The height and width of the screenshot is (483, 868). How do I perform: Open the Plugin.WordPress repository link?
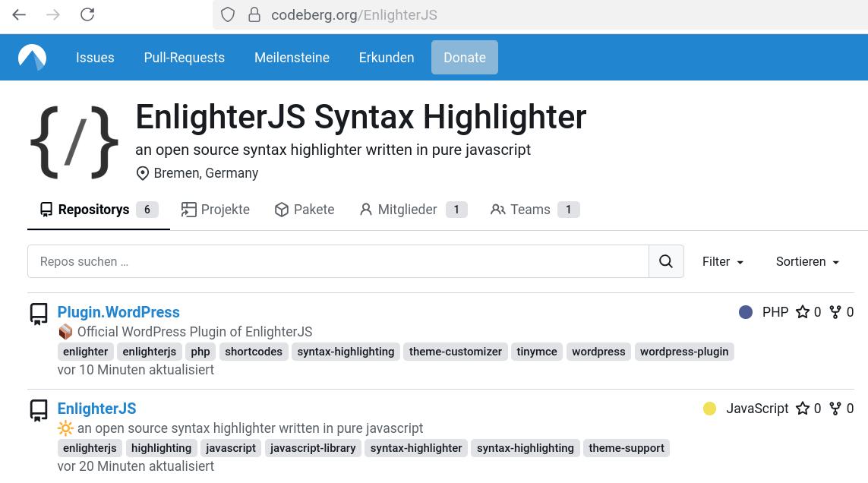pyautogui.click(x=118, y=312)
